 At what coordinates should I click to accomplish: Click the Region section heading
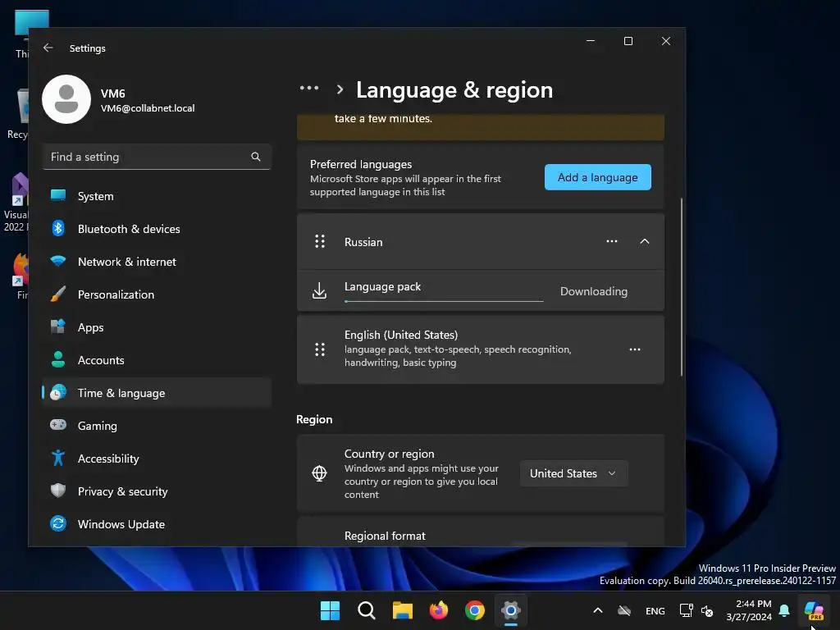(x=314, y=419)
